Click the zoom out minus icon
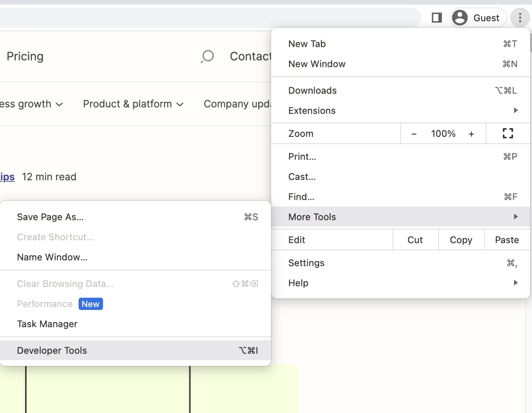The image size is (532, 413). (414, 133)
